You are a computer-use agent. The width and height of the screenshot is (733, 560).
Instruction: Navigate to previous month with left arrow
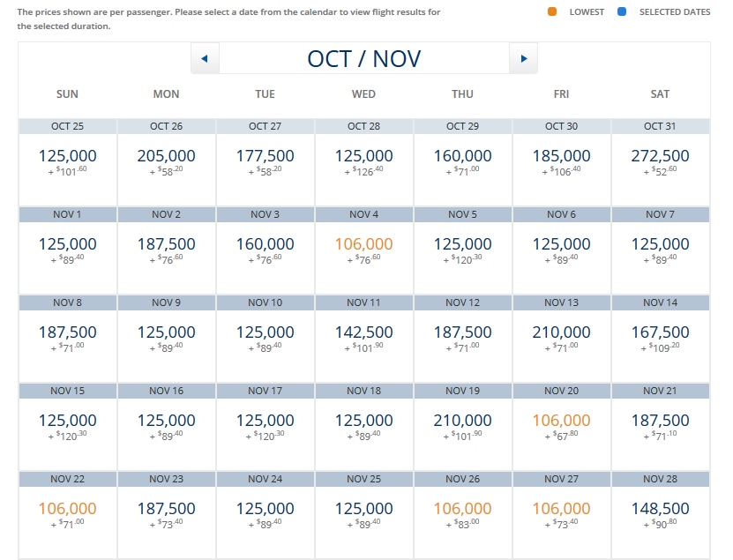pos(205,57)
